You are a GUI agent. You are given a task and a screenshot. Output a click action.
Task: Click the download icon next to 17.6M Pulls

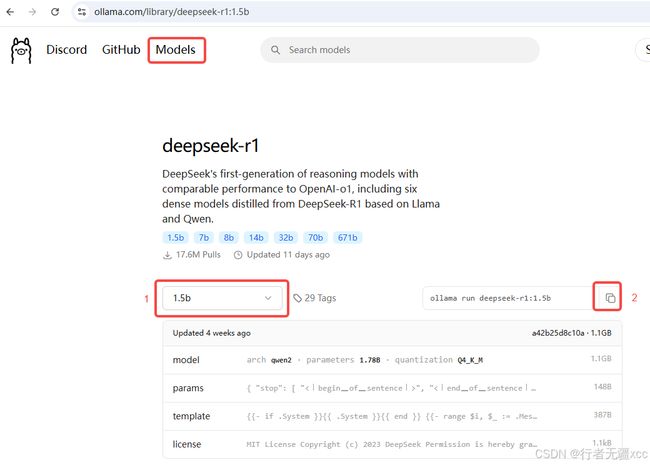(167, 255)
